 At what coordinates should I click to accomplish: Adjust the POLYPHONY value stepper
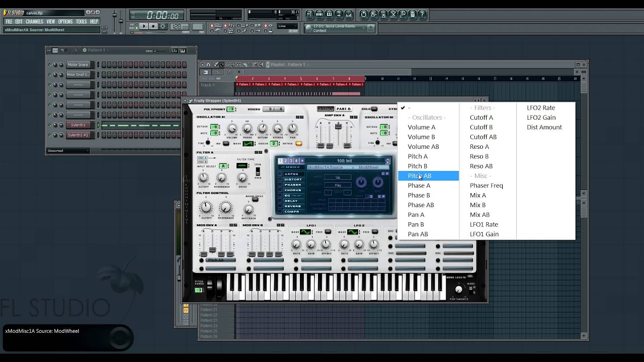(231, 109)
